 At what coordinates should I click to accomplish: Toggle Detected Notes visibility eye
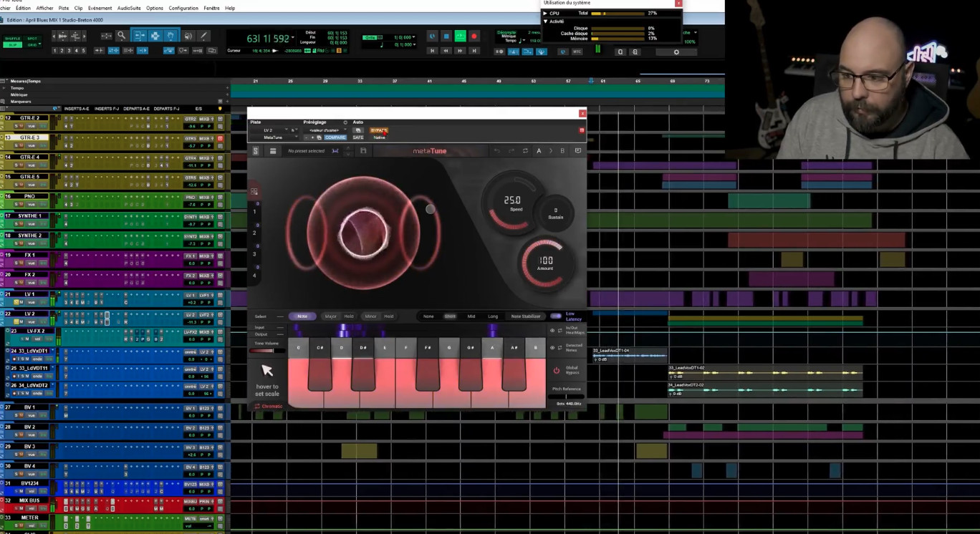click(x=552, y=347)
